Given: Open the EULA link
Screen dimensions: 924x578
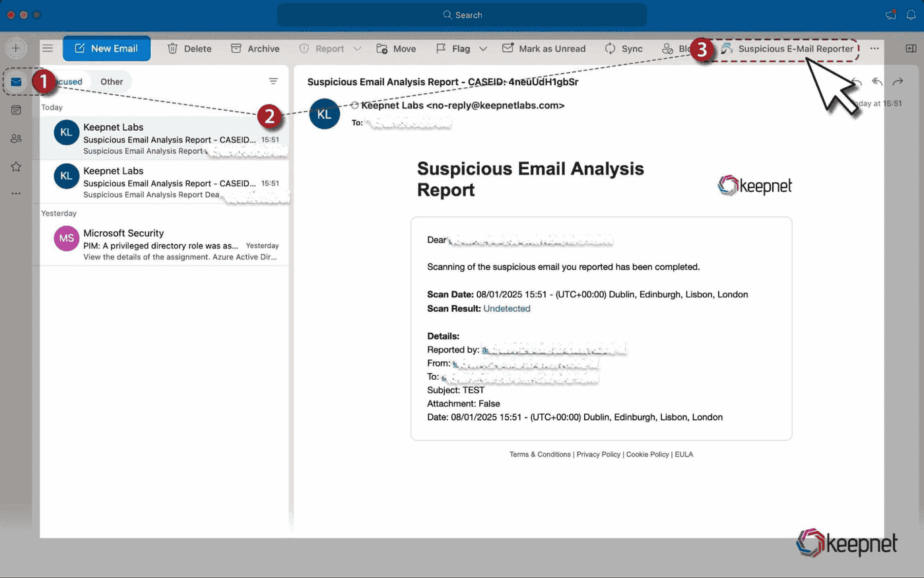Looking at the screenshot, I should click(684, 454).
